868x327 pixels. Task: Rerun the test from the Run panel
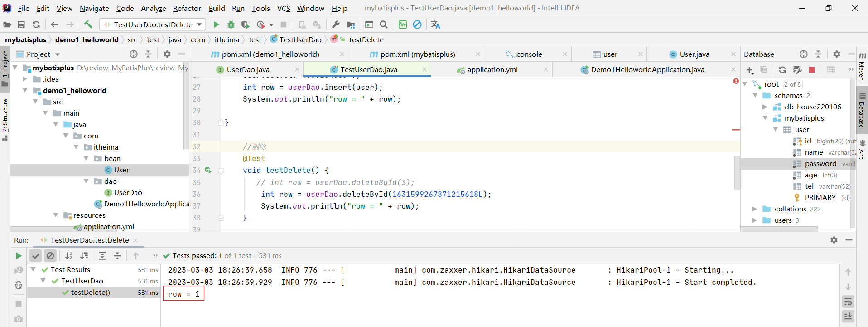[x=19, y=256]
